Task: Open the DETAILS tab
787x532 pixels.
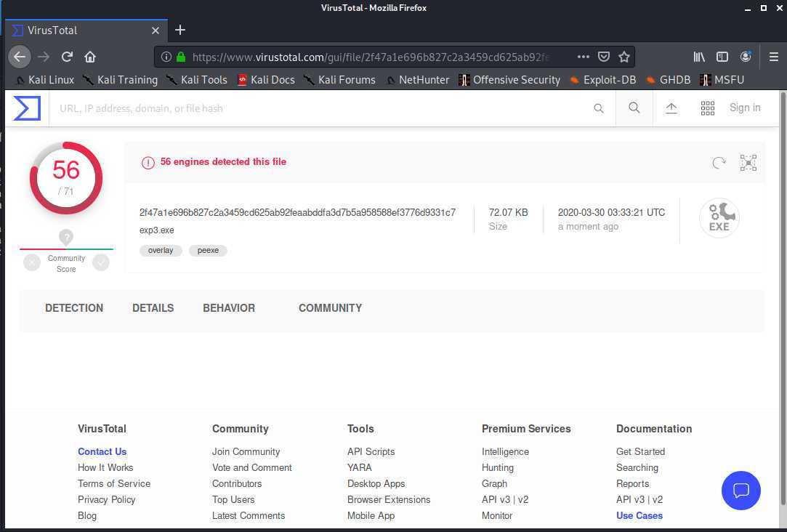Action: pyautogui.click(x=153, y=308)
